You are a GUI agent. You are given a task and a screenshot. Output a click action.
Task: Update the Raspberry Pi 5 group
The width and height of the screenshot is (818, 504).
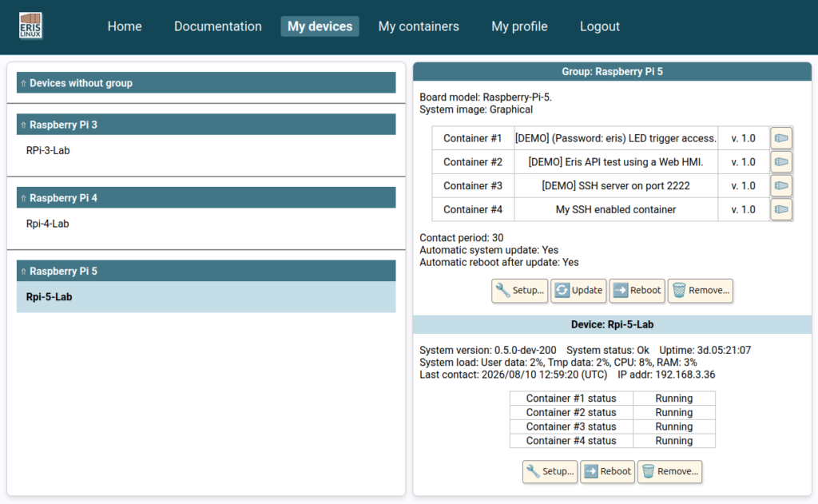[x=578, y=291]
